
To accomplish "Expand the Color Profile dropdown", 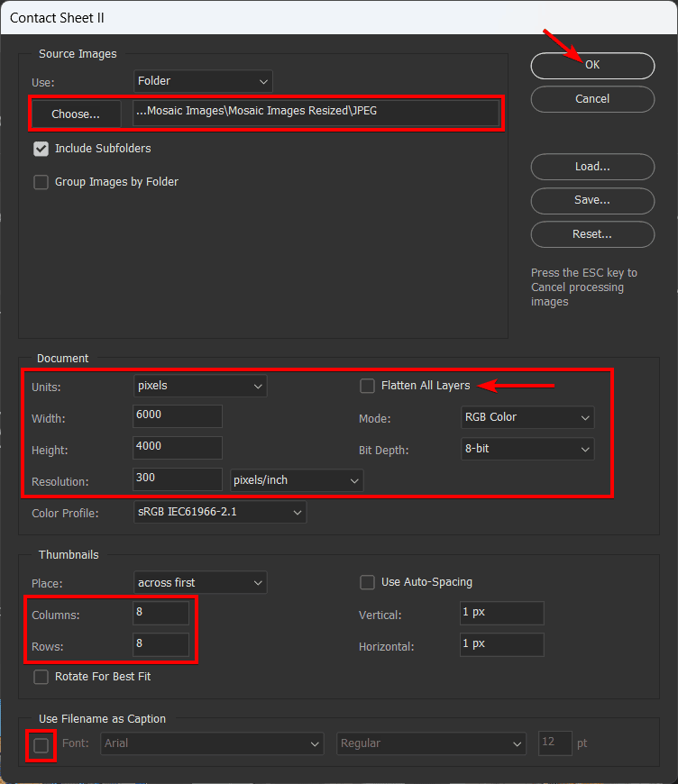I will click(x=220, y=513).
